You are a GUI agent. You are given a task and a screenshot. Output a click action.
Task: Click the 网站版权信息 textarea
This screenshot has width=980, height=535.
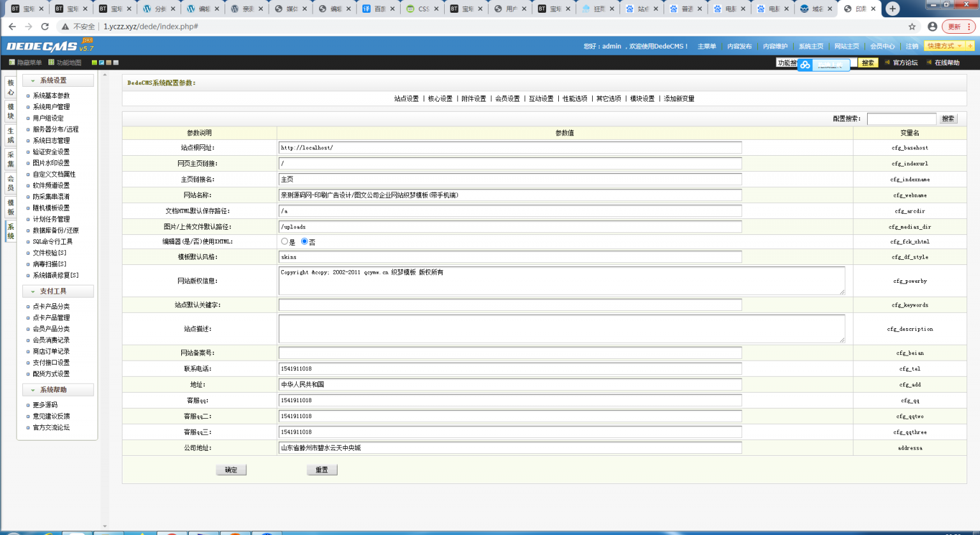pos(561,281)
